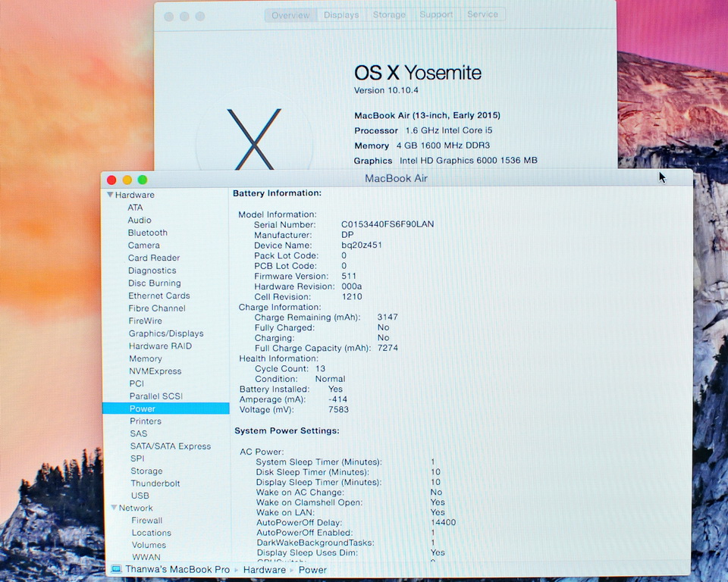
Task: Switch to Displays tab in About window
Action: click(x=341, y=15)
